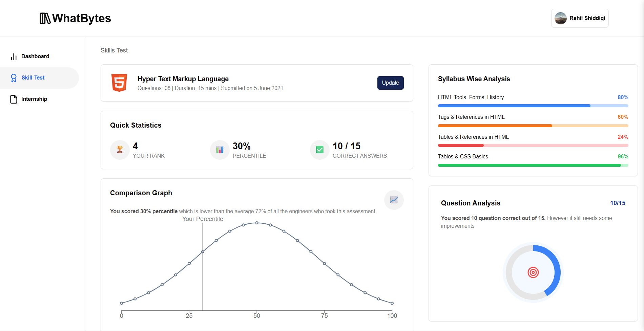Click the user avatar thumbnail in the header
The width and height of the screenshot is (644, 331).
pyautogui.click(x=561, y=18)
